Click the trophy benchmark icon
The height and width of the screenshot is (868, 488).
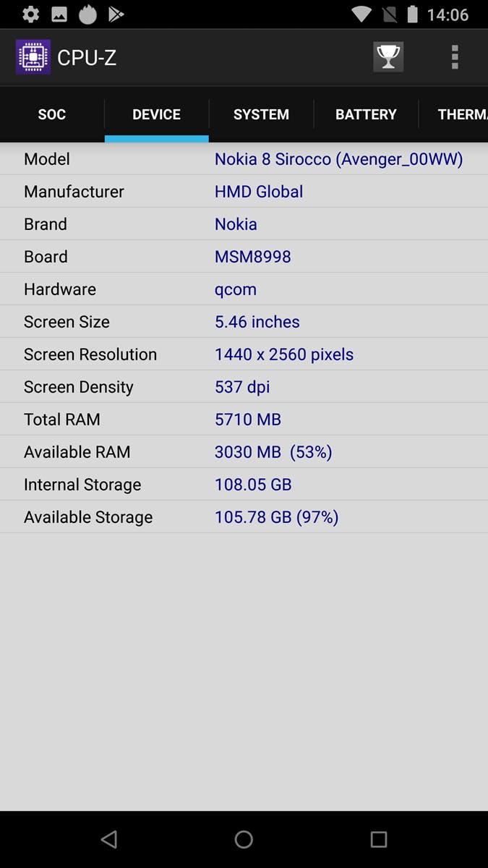coord(388,56)
